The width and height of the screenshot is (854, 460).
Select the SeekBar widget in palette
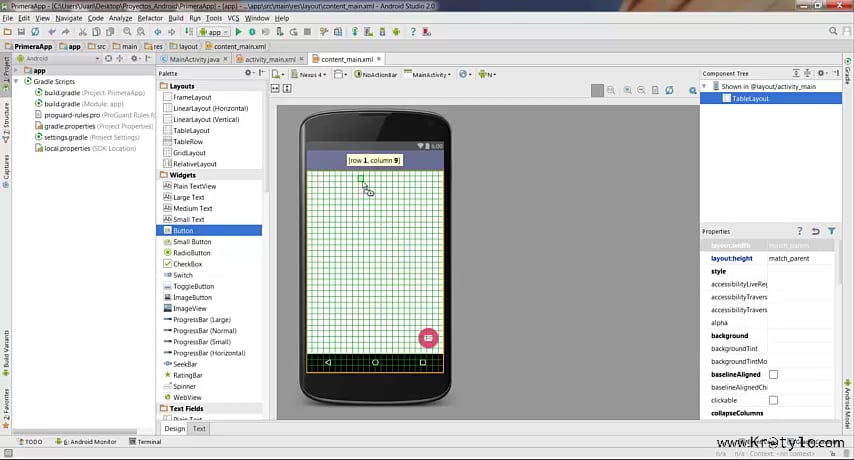(x=209, y=364)
